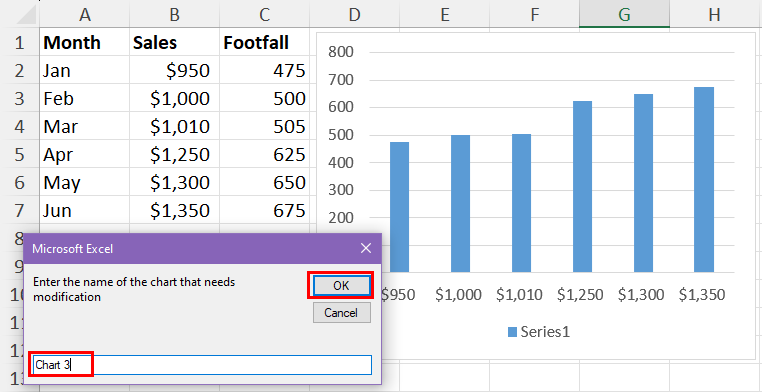Select the $1,250 sales cell in column B

point(174,154)
